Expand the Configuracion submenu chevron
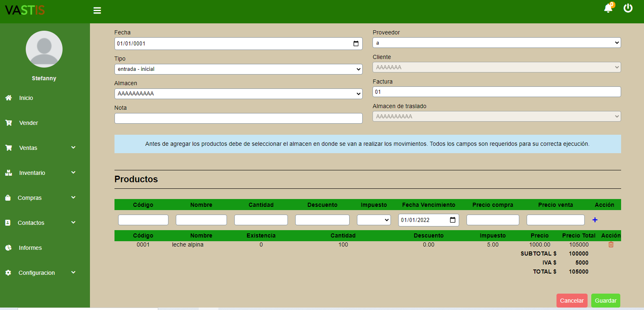The width and height of the screenshot is (644, 310). [x=73, y=272]
